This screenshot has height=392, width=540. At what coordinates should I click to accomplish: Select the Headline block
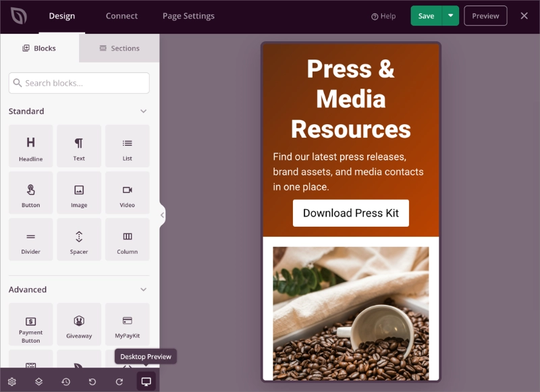point(30,146)
